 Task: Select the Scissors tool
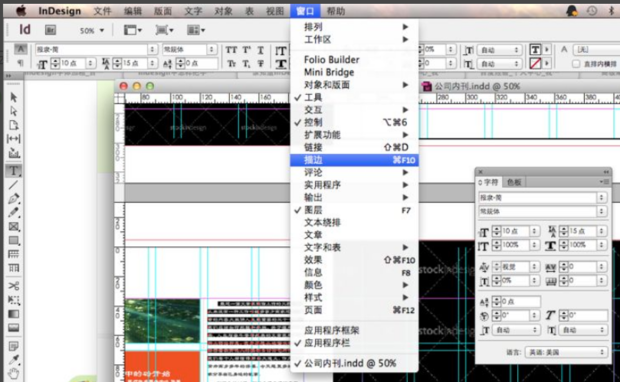click(13, 286)
